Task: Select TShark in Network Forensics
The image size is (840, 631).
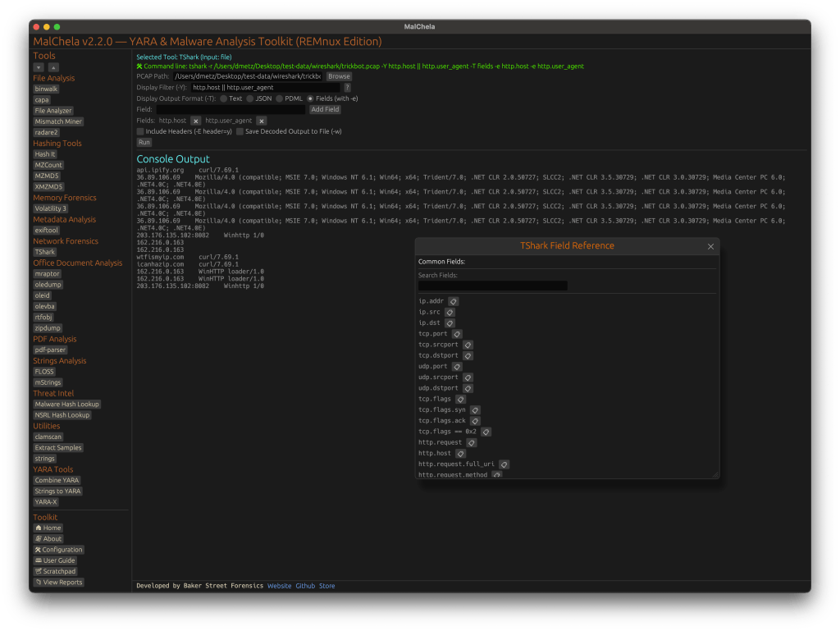Action: coord(45,252)
